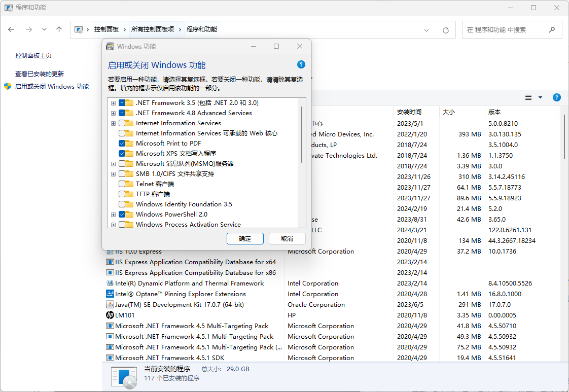Screen dimensions: 569x392
Task: Click the Windows 功能 feature list scrollbar
Action: (302, 134)
